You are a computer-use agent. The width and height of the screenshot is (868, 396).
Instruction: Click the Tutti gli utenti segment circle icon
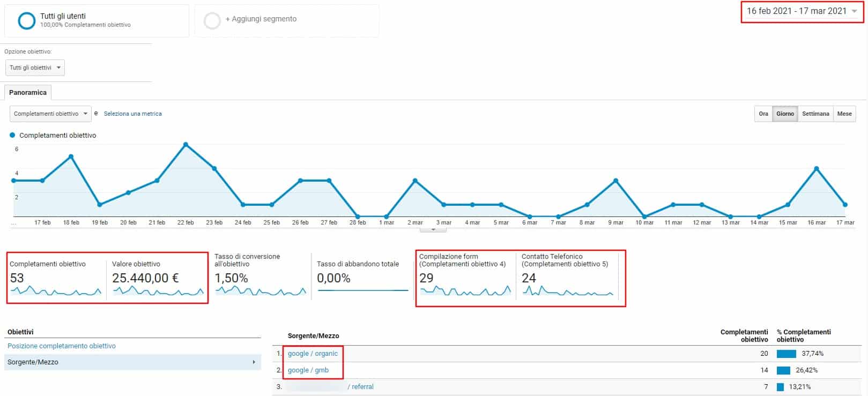click(x=27, y=20)
